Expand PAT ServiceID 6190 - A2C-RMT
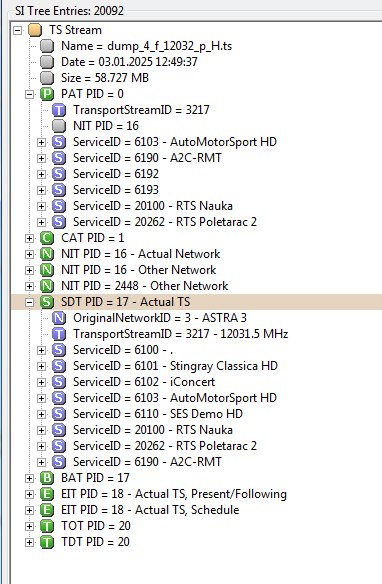The height and width of the screenshot is (584, 382). click(41, 158)
